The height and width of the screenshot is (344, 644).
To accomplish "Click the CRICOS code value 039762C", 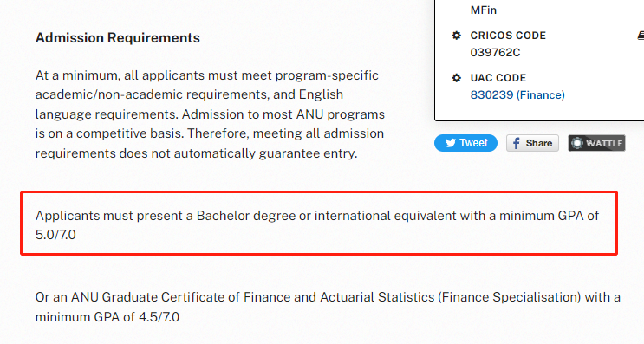I will point(495,53).
